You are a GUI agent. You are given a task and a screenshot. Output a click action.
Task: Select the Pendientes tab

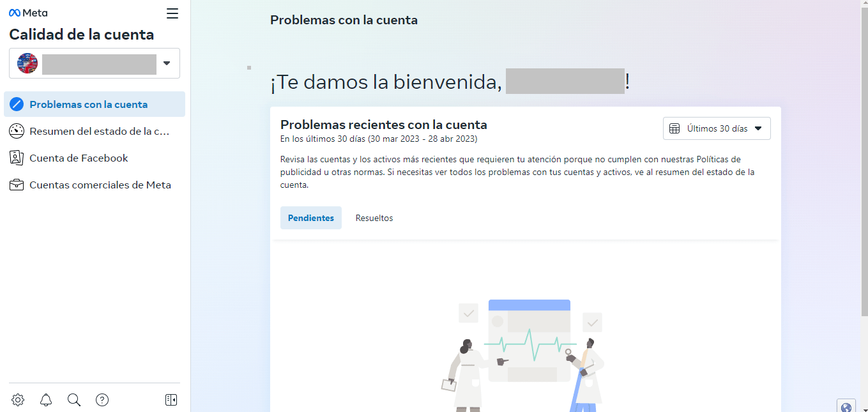point(310,218)
